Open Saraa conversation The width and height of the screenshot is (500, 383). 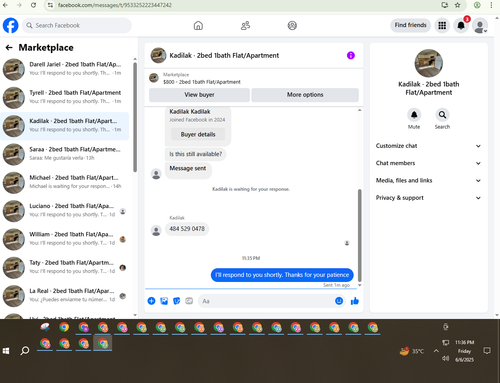tap(65, 154)
